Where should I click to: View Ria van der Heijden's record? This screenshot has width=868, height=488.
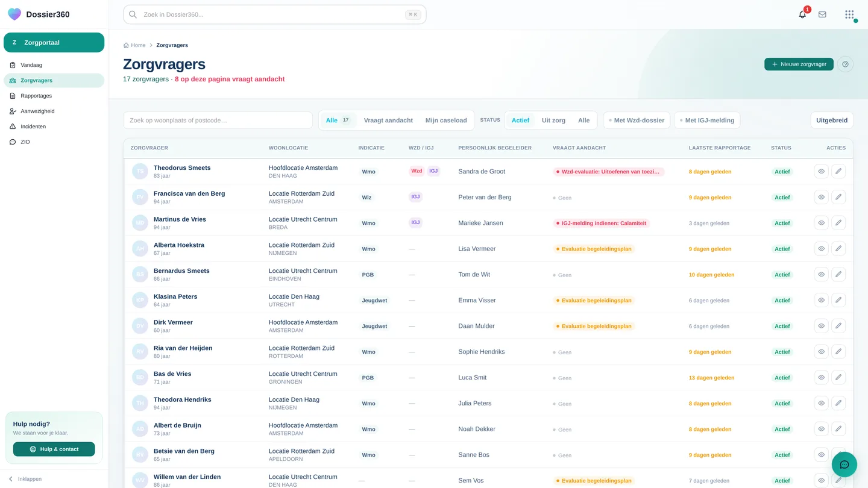[821, 352]
